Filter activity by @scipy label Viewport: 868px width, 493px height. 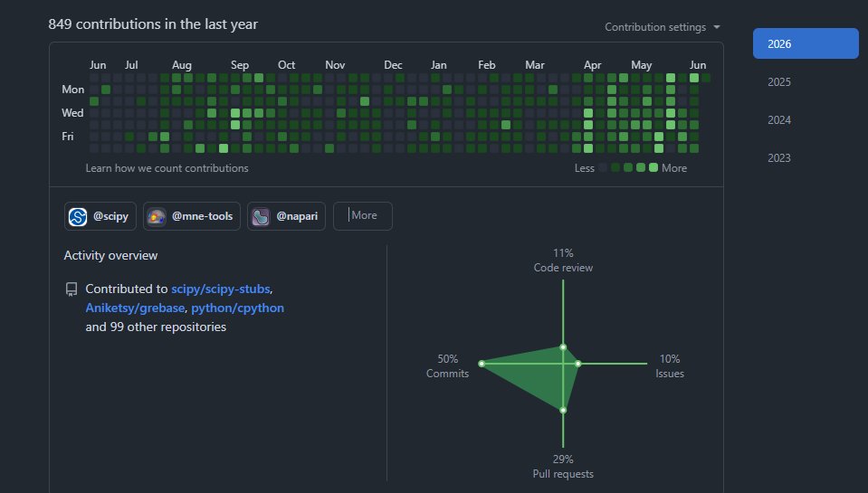[110, 216]
